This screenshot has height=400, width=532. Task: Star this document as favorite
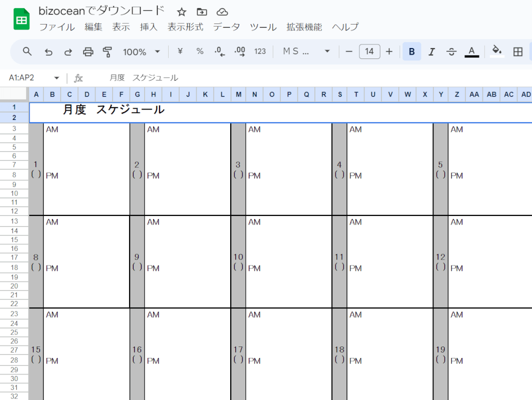tap(182, 12)
